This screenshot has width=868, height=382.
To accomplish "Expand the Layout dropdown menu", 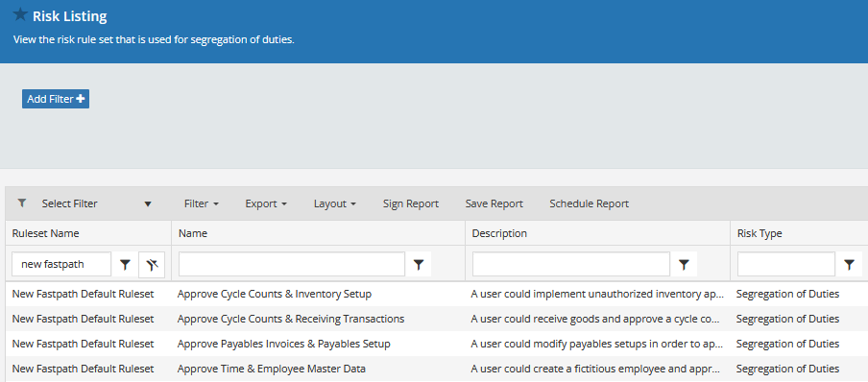I will [x=335, y=203].
